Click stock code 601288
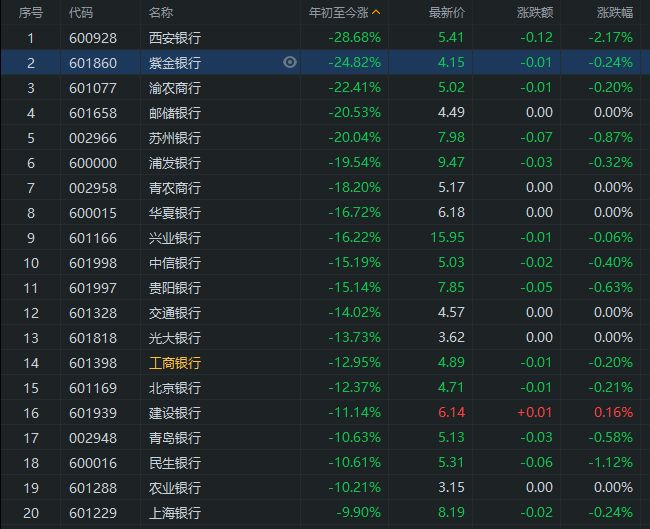The image size is (650, 529). 93,488
